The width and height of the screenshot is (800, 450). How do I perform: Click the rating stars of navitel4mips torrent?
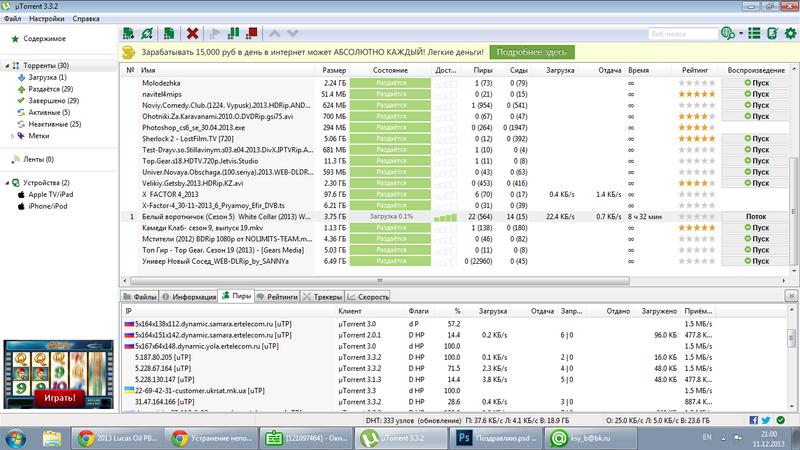696,94
